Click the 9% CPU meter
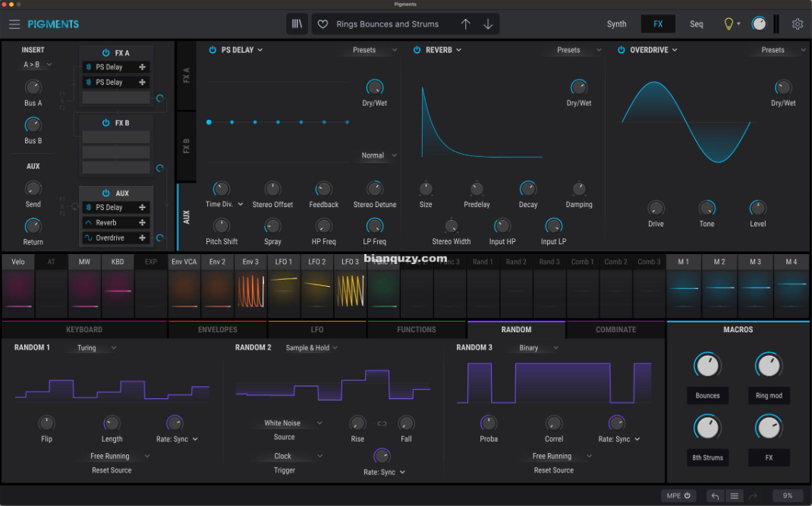 [788, 495]
